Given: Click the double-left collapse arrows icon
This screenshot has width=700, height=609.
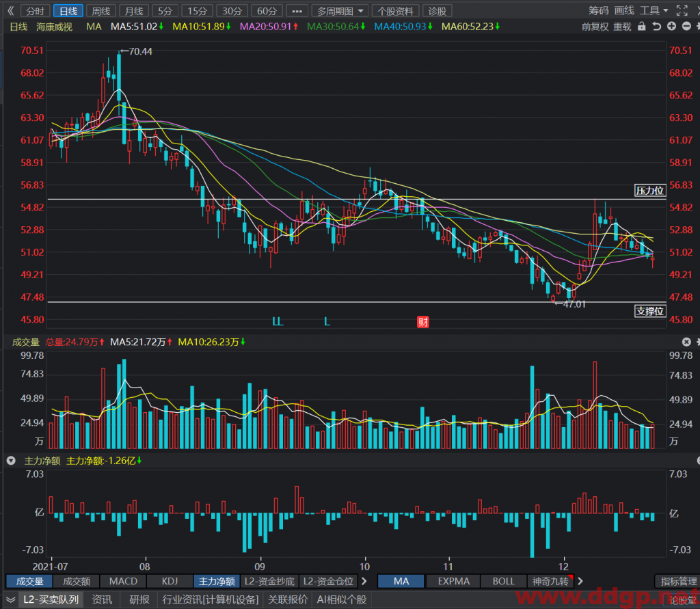Looking at the screenshot, I should point(11,11).
